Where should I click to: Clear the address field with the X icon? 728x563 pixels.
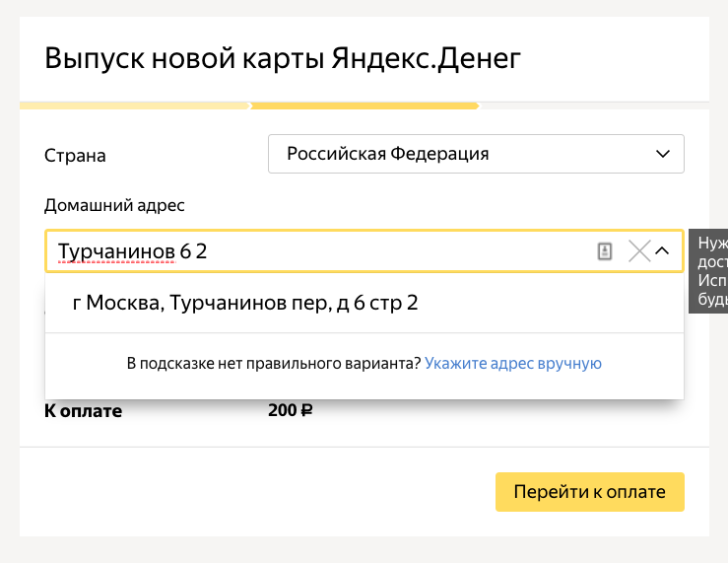click(639, 251)
